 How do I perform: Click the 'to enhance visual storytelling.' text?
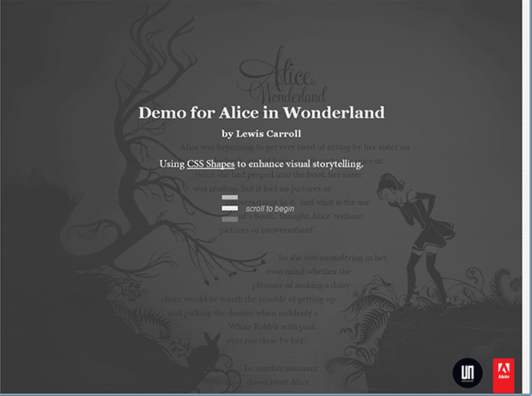point(300,164)
